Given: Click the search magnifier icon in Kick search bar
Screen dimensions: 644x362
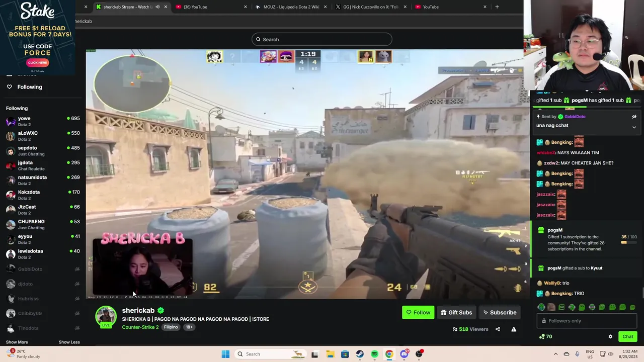Looking at the screenshot, I should point(258,39).
